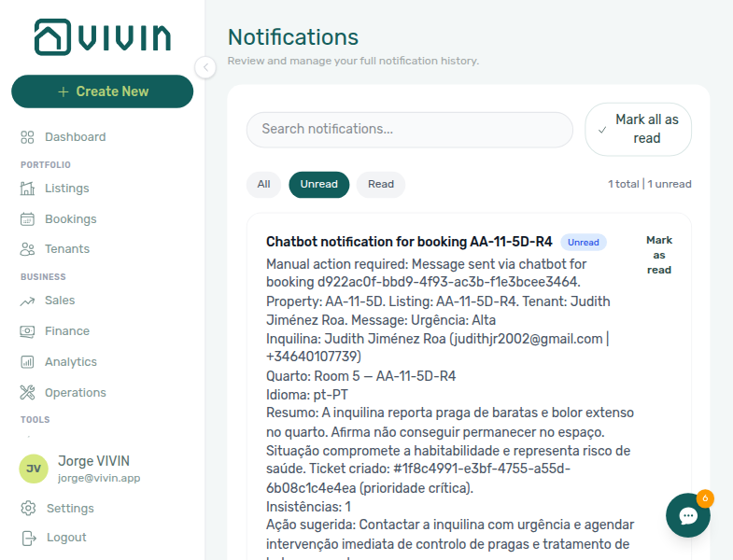This screenshot has height=560, width=733.
Task: Click the 'Idioma: pt-PT' line
Action: tap(306, 395)
